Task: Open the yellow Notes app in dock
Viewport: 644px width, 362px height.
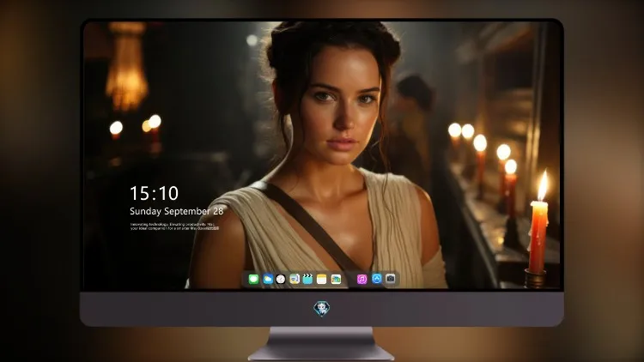Action: coord(322,279)
